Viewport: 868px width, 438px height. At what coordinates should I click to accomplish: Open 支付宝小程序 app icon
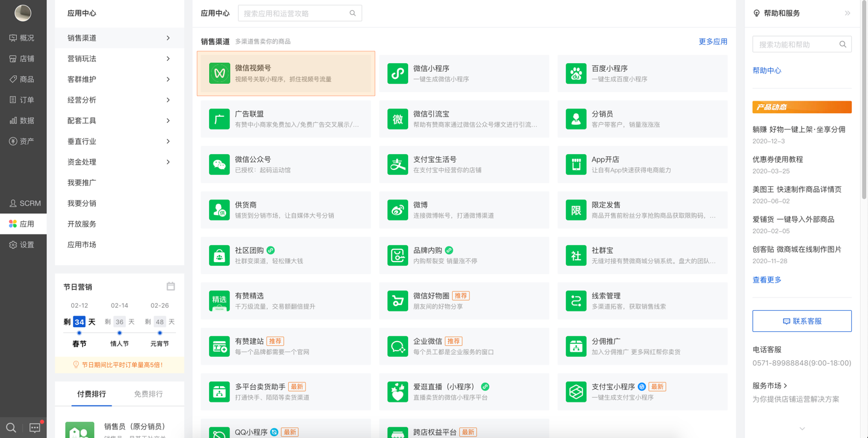pos(576,392)
